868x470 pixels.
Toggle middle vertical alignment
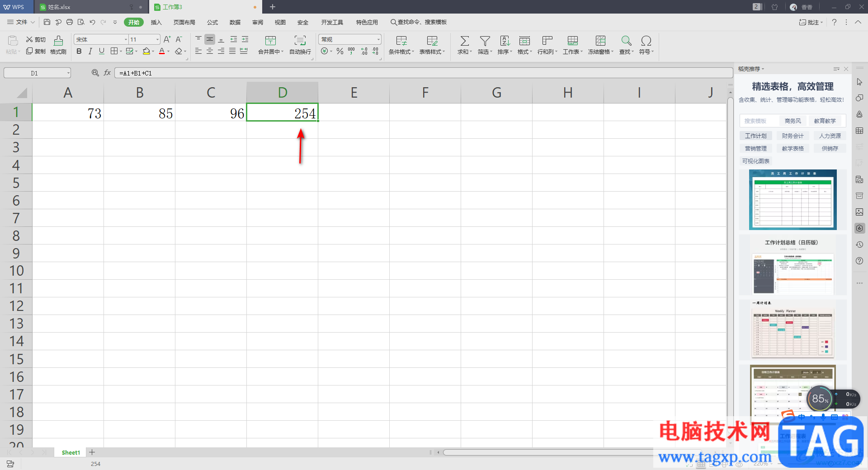click(x=210, y=39)
